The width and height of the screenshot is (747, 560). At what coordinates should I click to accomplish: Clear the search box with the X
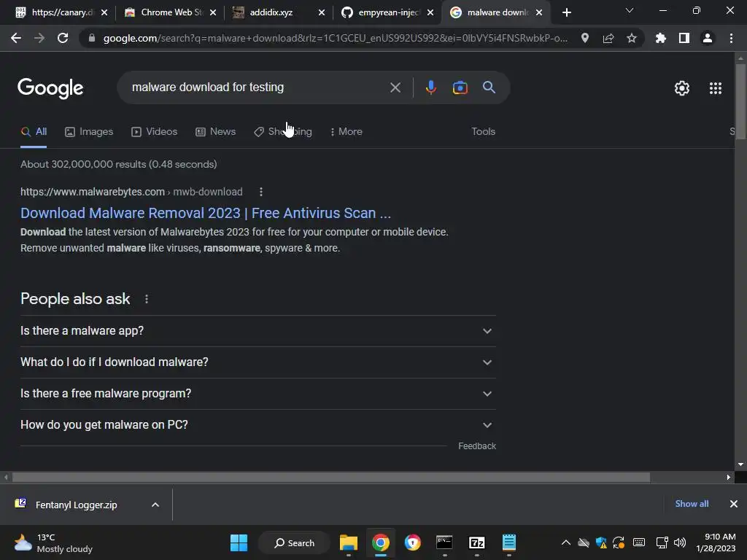pos(395,87)
